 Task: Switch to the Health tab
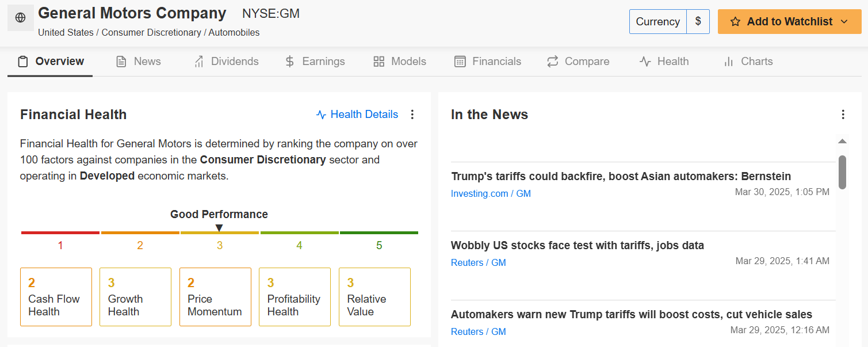[664, 62]
